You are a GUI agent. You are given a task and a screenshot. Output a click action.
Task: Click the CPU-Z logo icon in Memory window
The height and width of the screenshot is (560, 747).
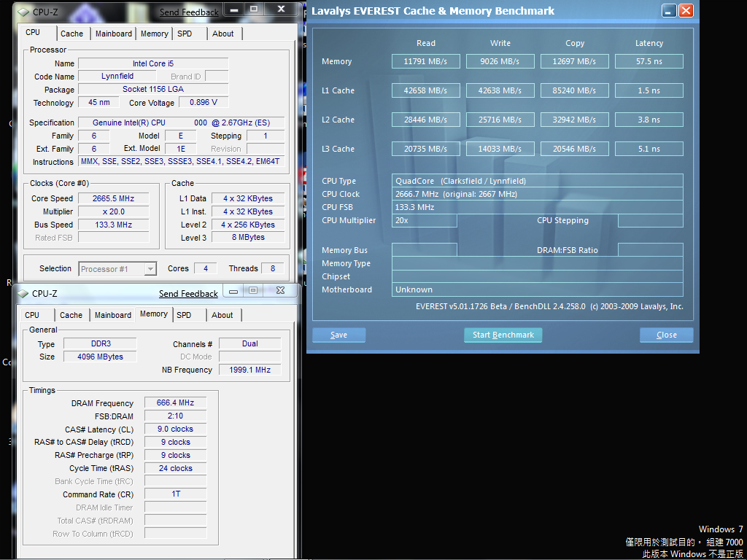[x=23, y=294]
